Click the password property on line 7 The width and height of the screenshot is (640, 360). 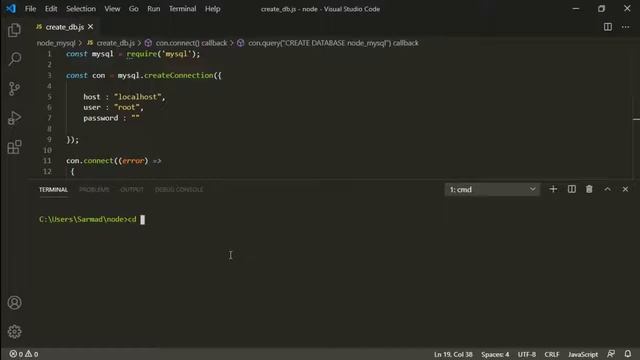click(x=100, y=118)
